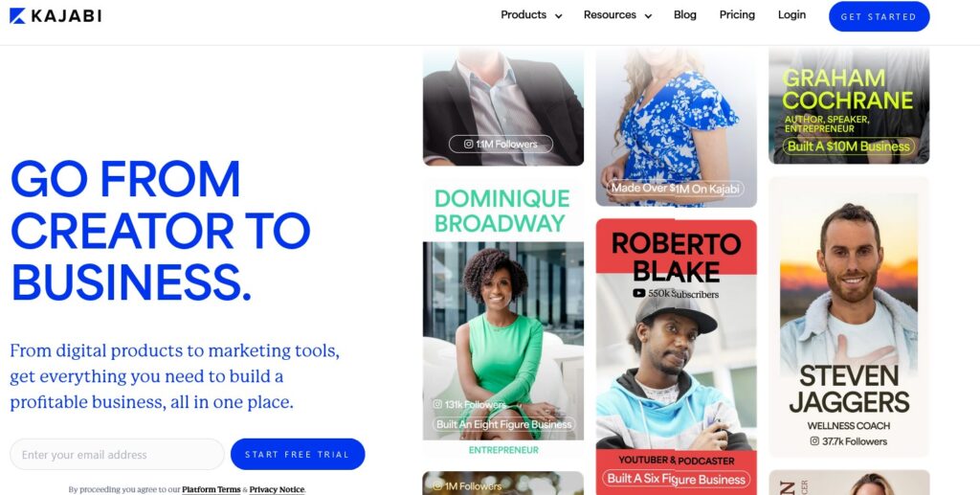Open the Login page

(791, 15)
